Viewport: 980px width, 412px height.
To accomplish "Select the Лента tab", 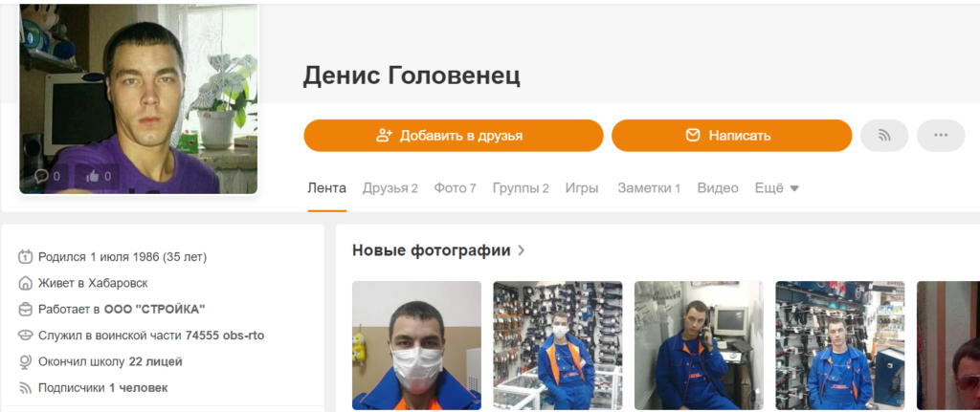I will click(327, 188).
